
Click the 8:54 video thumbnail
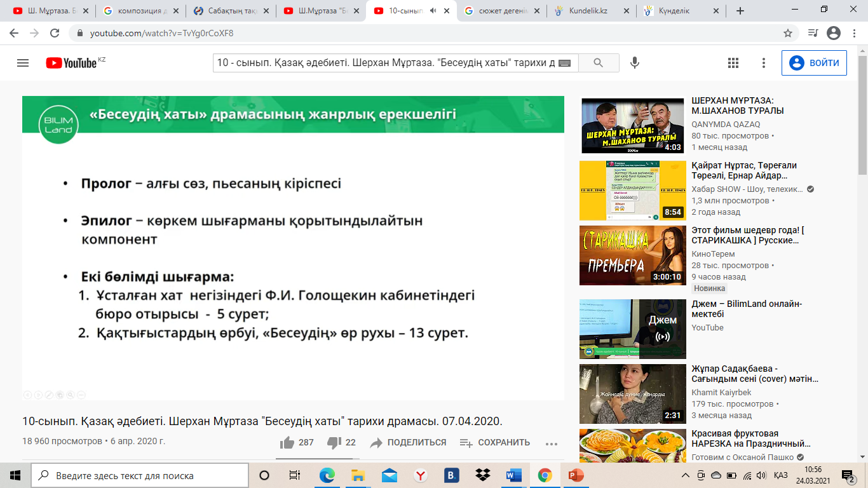point(633,191)
